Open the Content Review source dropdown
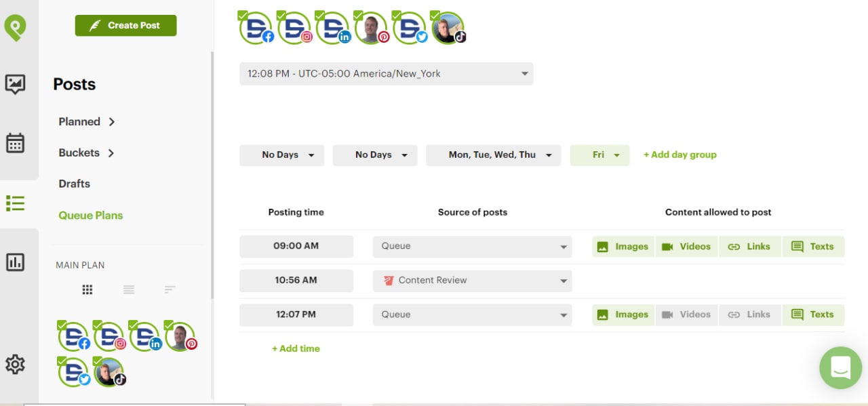The height and width of the screenshot is (406, 868). coord(472,281)
